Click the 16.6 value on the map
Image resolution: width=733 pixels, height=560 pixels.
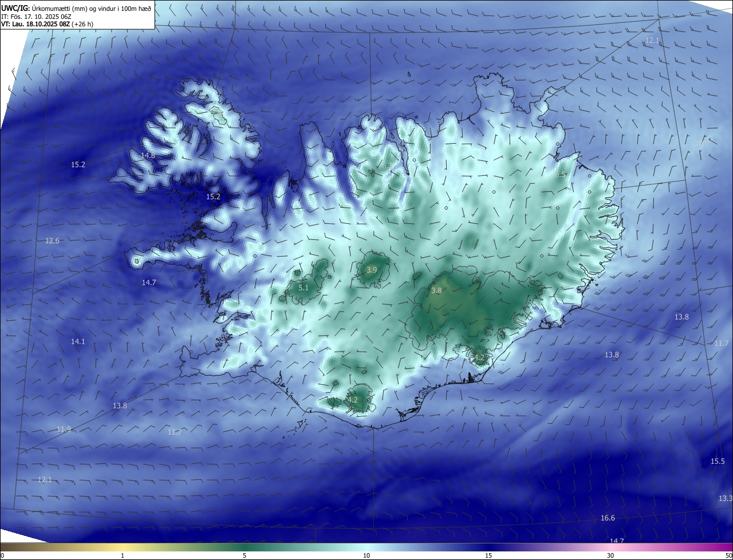point(608,518)
